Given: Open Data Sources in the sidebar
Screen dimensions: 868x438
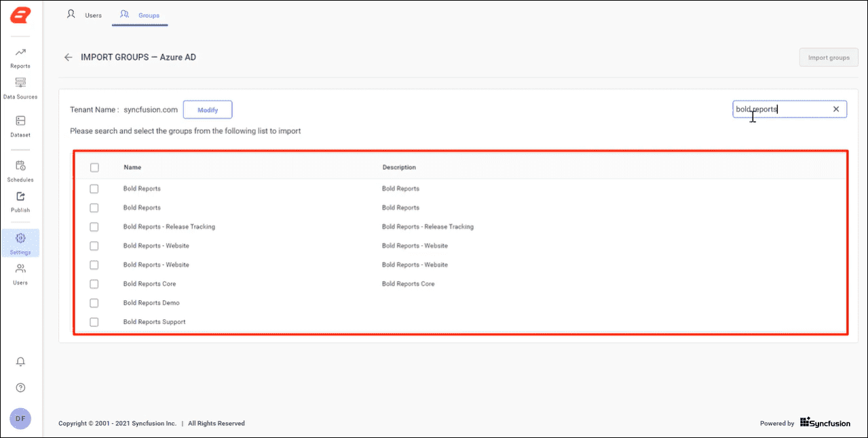Looking at the screenshot, I should 20,89.
